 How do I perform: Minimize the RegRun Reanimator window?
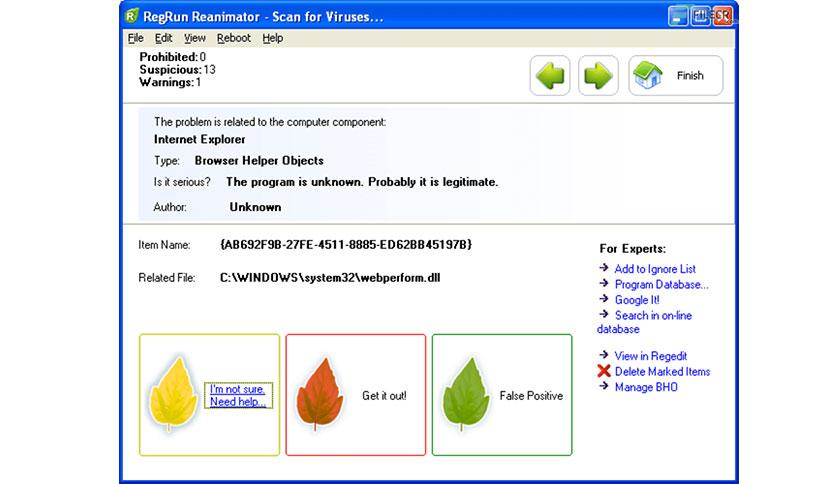click(678, 16)
